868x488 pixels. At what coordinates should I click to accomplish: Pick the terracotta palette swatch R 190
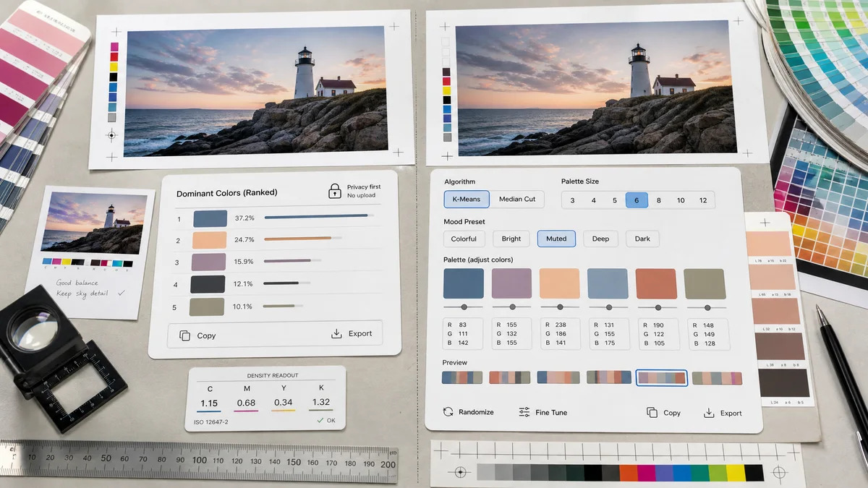[x=656, y=283]
